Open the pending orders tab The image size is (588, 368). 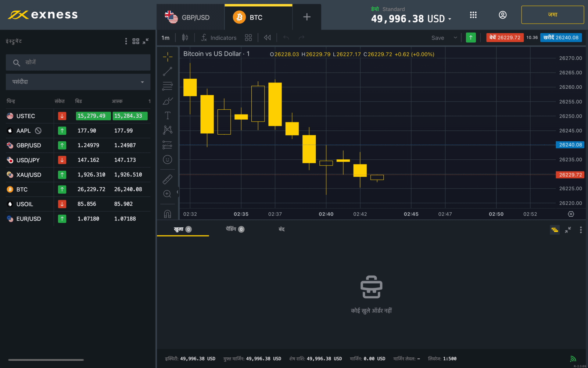(x=235, y=229)
